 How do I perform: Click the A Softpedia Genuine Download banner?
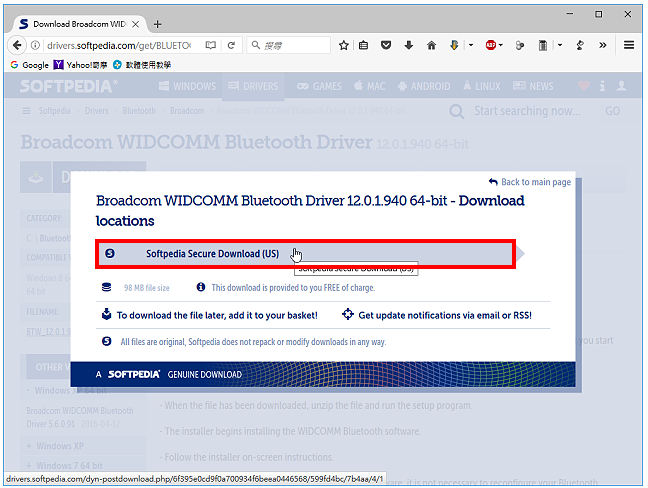click(x=322, y=374)
